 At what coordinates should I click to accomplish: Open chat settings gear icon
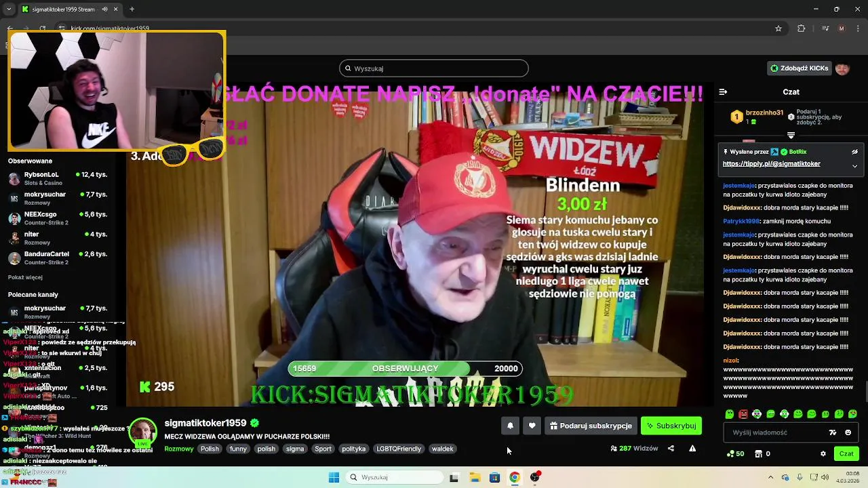(x=823, y=453)
